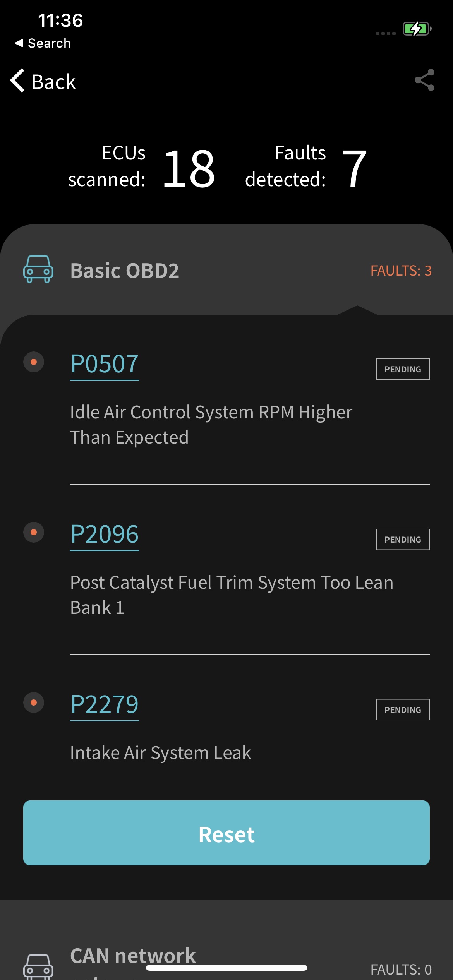Tap the share icon
Screen dimensions: 453x980
(x=424, y=80)
